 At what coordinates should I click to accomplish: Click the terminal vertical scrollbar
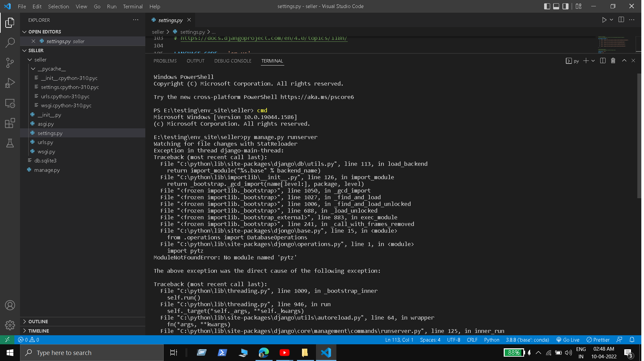click(x=639, y=135)
